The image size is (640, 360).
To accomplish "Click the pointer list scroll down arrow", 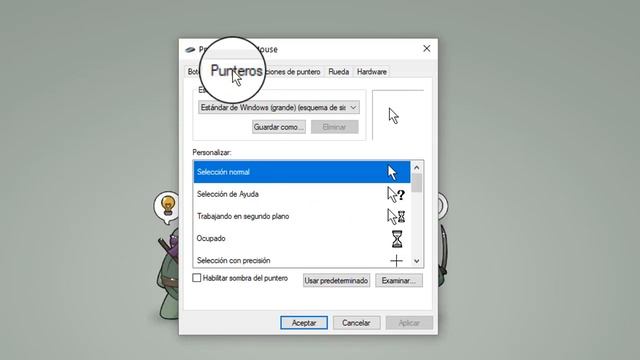I will pyautogui.click(x=417, y=261).
